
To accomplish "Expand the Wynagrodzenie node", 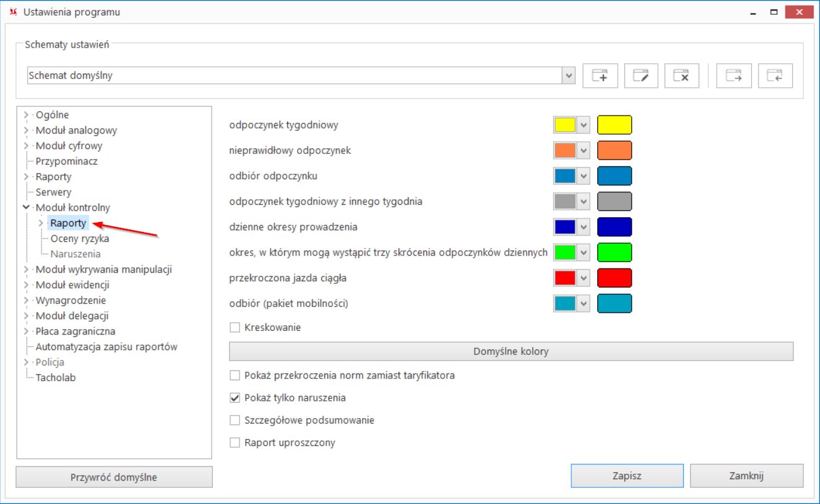I will coord(26,301).
